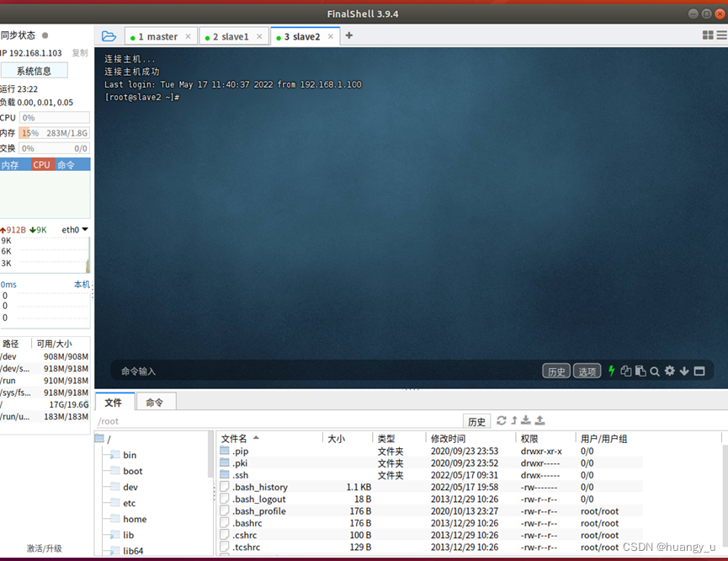Image resolution: width=728 pixels, height=561 pixels.
Task: Click the /run disk path row
Action: (x=45, y=380)
